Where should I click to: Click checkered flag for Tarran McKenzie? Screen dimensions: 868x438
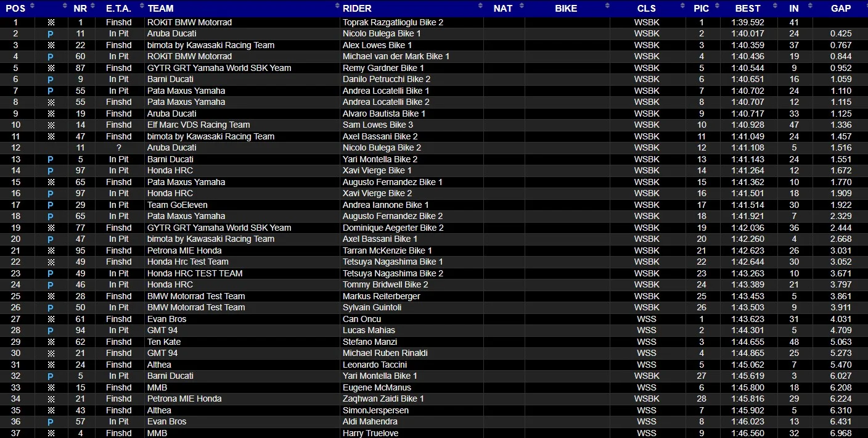[x=51, y=250]
